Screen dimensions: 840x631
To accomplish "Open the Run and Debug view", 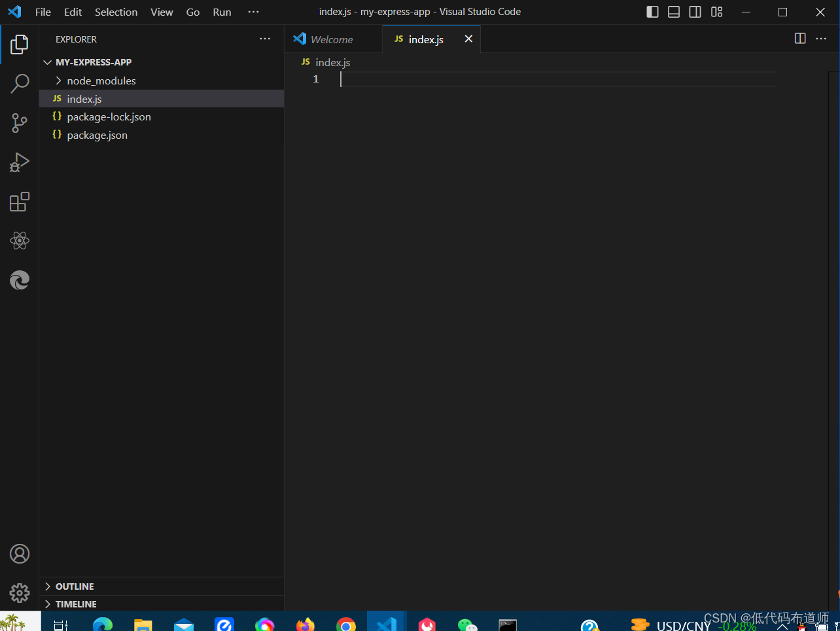I will pyautogui.click(x=20, y=162).
